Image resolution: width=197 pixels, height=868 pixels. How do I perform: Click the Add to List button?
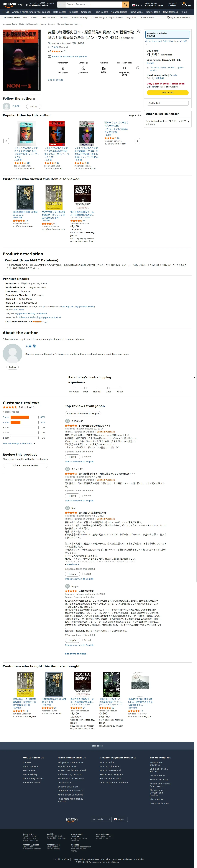[x=168, y=103]
